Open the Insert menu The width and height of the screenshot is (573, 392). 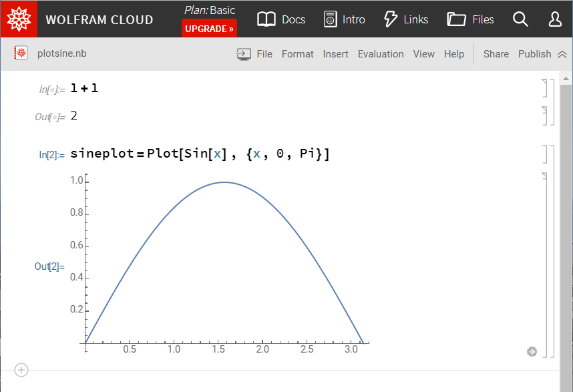(x=335, y=53)
